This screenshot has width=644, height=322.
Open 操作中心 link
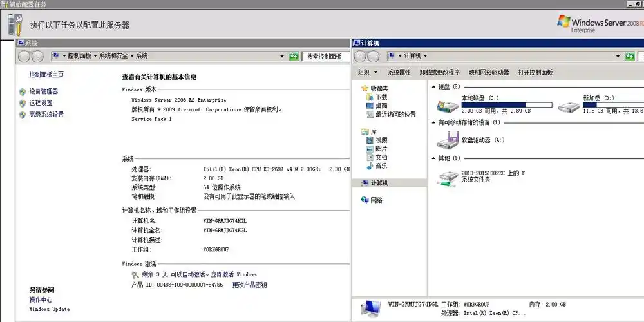pos(41,300)
